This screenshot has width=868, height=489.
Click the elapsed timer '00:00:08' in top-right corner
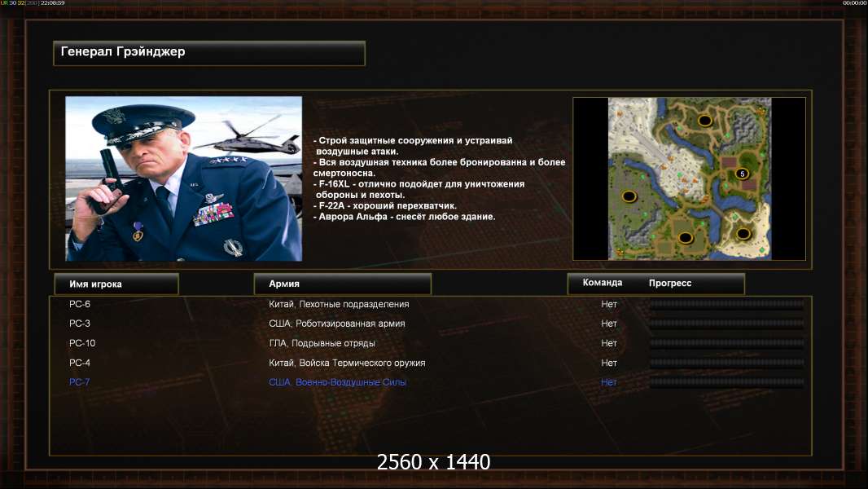coord(854,2)
